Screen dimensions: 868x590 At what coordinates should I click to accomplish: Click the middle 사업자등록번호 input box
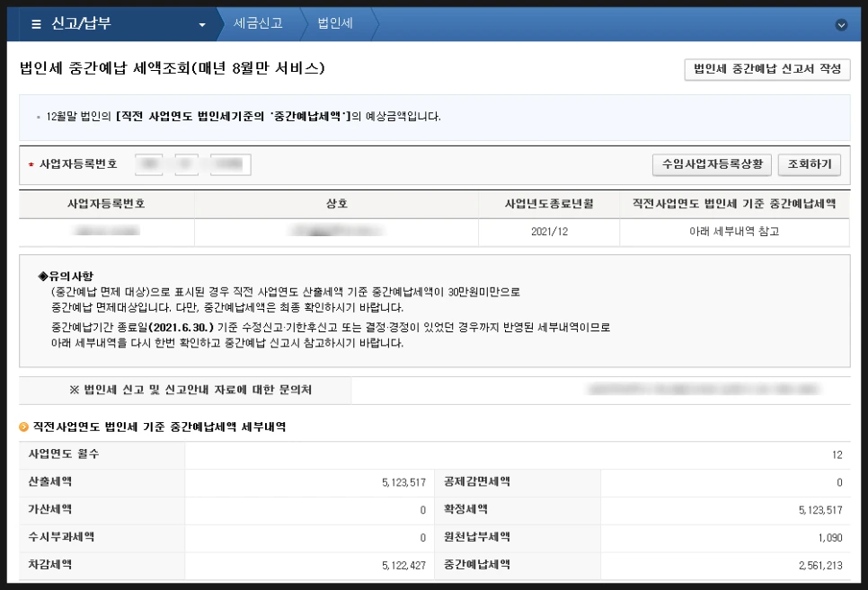(188, 163)
